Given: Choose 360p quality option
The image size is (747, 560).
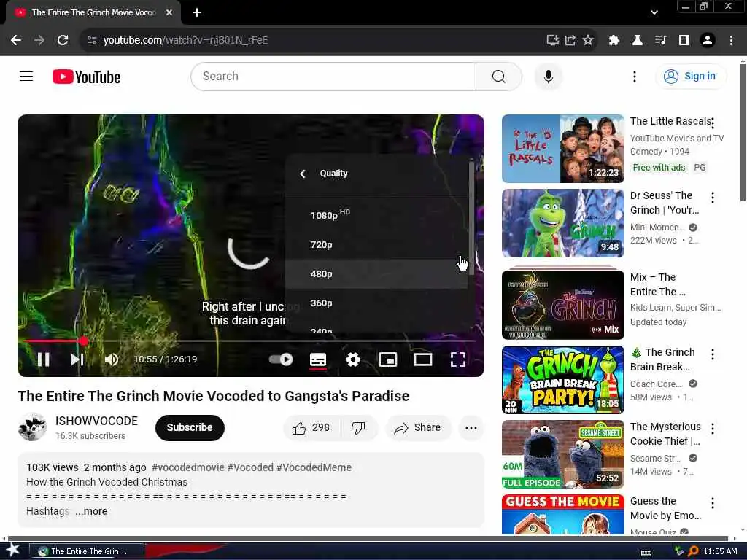Looking at the screenshot, I should (376, 303).
